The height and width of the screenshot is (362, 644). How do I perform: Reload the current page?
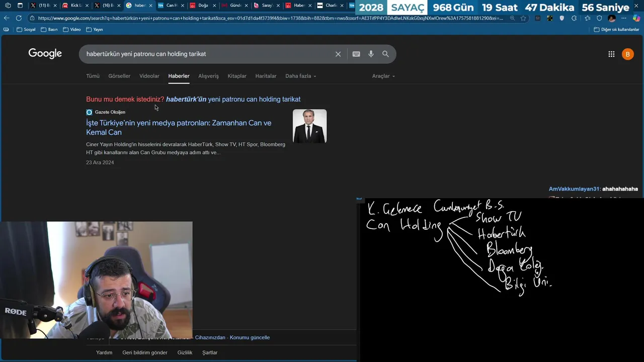[x=19, y=18]
